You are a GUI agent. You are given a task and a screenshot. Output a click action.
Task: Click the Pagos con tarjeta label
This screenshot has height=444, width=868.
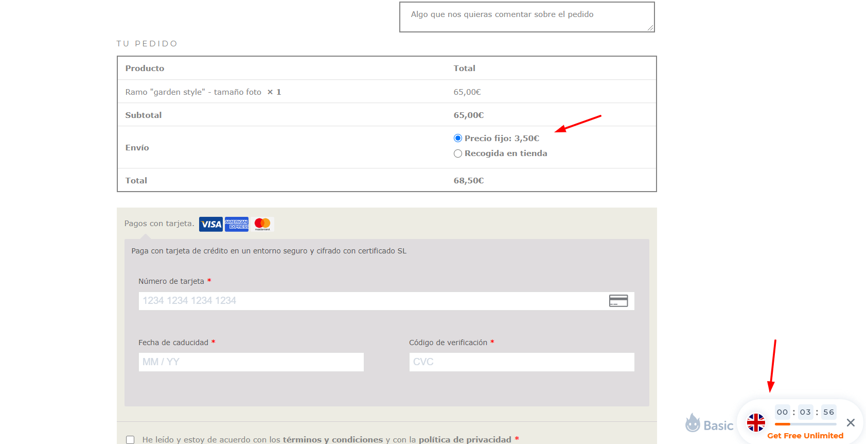(x=159, y=224)
